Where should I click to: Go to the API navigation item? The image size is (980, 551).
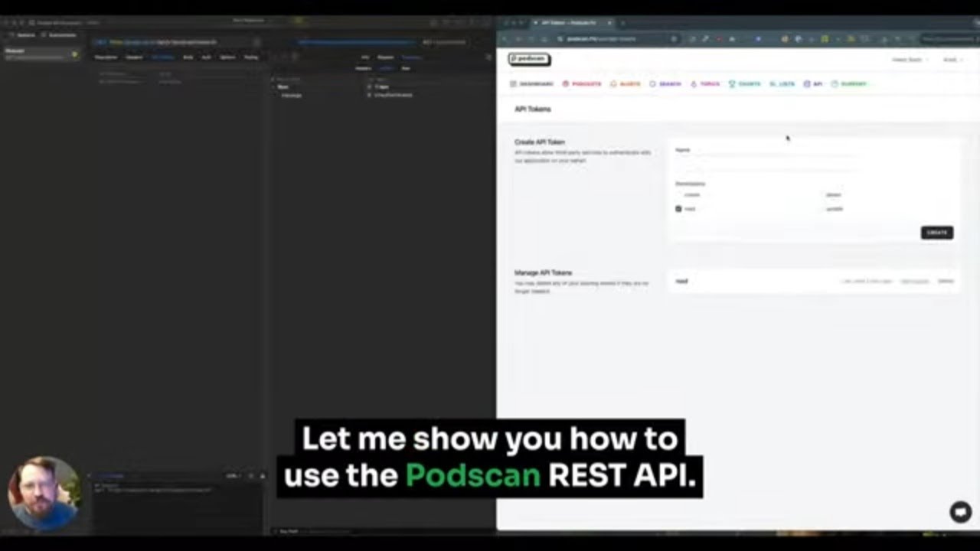(813, 84)
